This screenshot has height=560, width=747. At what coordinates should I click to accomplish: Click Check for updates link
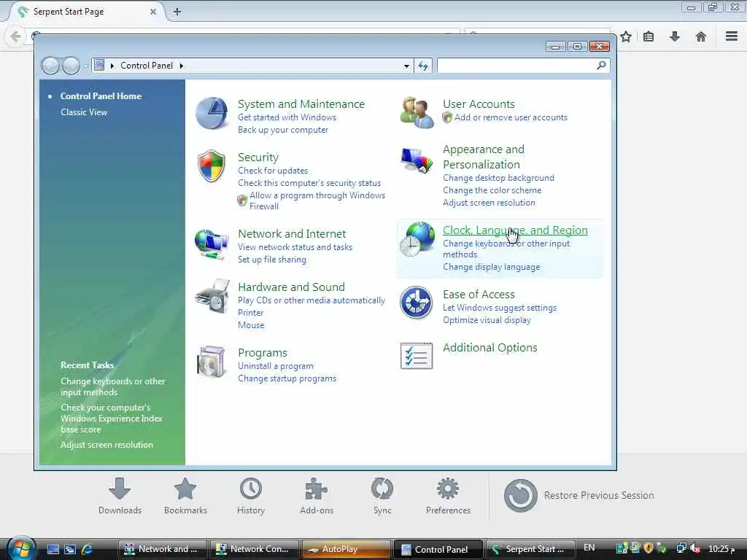point(273,171)
